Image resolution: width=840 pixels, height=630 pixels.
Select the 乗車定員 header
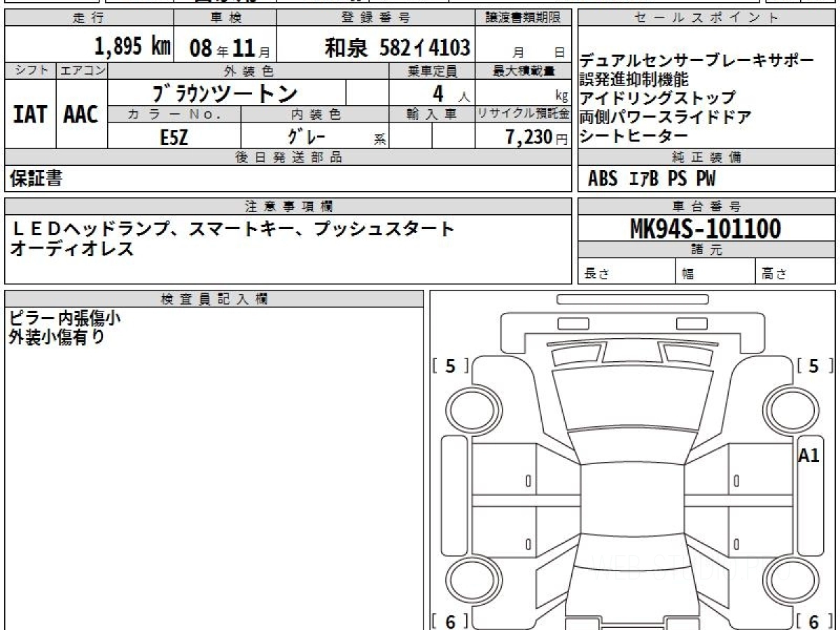(432, 71)
